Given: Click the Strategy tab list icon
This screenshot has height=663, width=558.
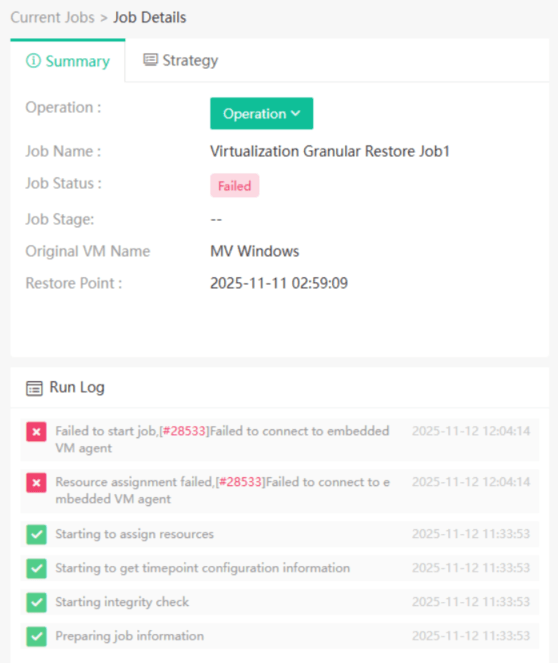Looking at the screenshot, I should point(150,60).
